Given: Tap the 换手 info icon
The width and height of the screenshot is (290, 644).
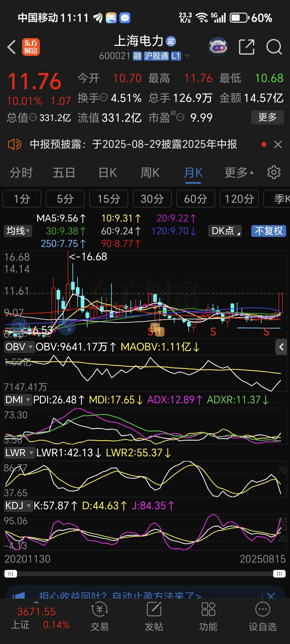Looking at the screenshot, I should (x=103, y=97).
